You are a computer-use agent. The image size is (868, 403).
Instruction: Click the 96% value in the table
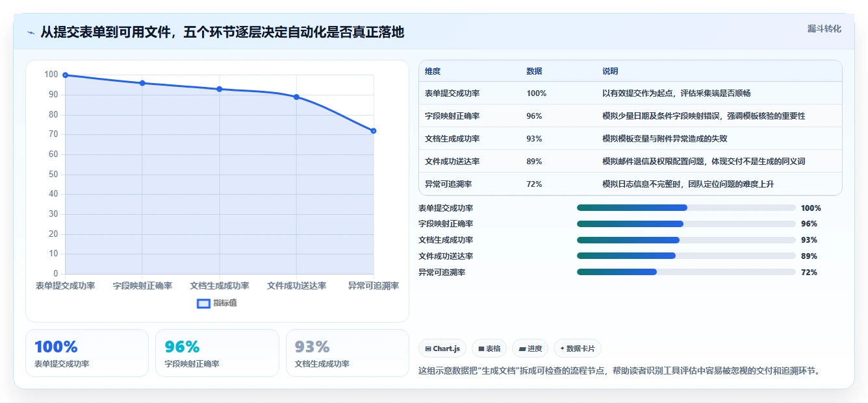point(534,116)
